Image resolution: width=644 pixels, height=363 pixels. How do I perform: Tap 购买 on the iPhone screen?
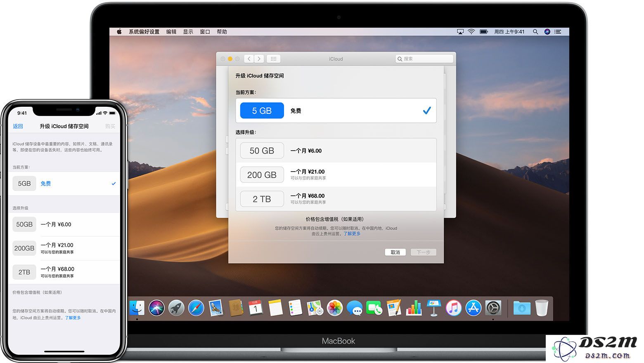(110, 126)
